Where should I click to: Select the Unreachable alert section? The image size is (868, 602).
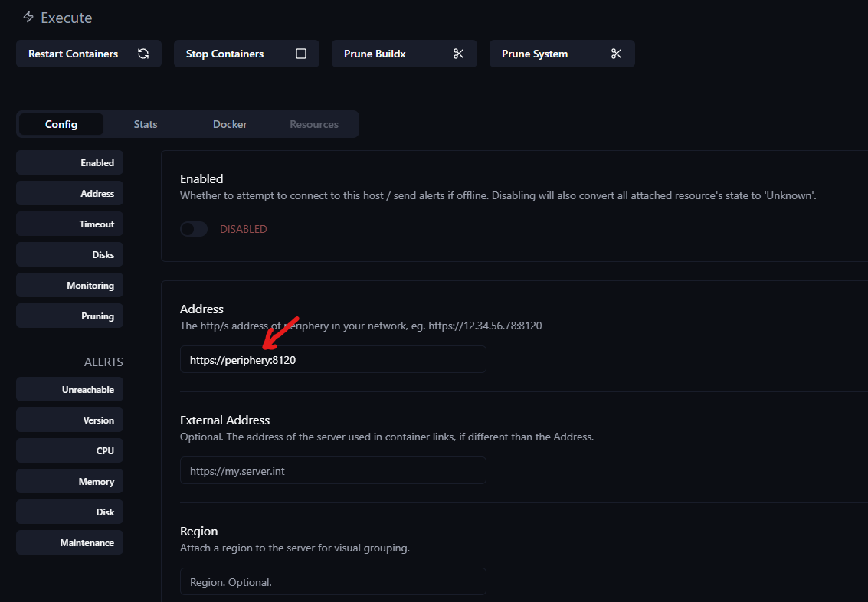(x=70, y=390)
